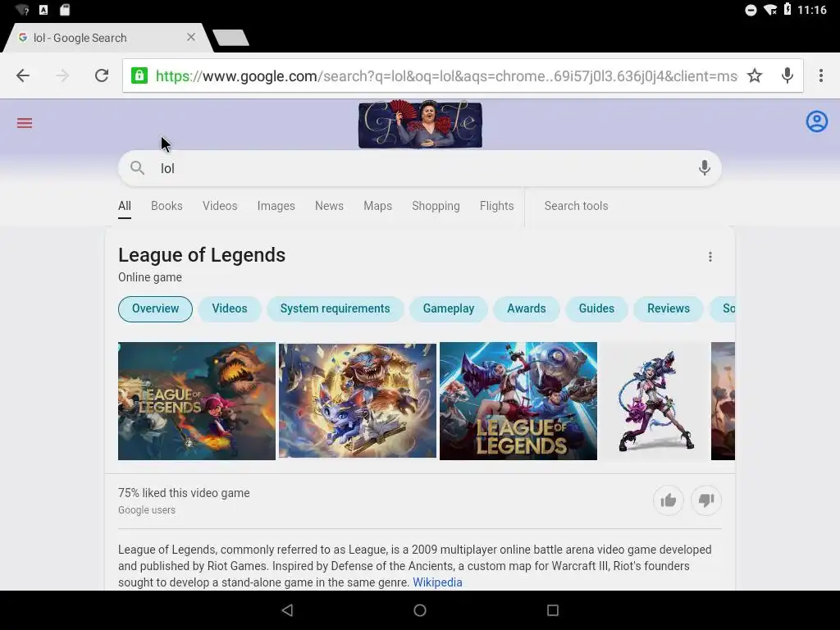This screenshot has height=630, width=840.
Task: Expand Search tools options
Action: point(576,206)
